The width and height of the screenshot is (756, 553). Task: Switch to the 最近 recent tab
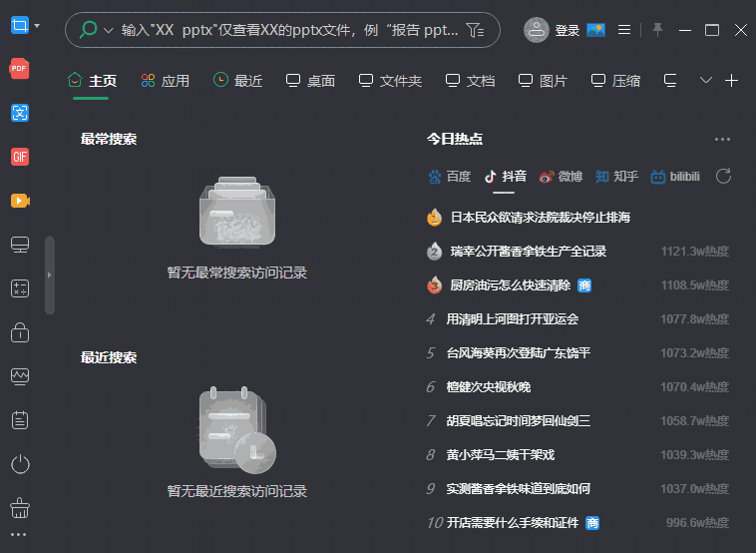point(238,81)
